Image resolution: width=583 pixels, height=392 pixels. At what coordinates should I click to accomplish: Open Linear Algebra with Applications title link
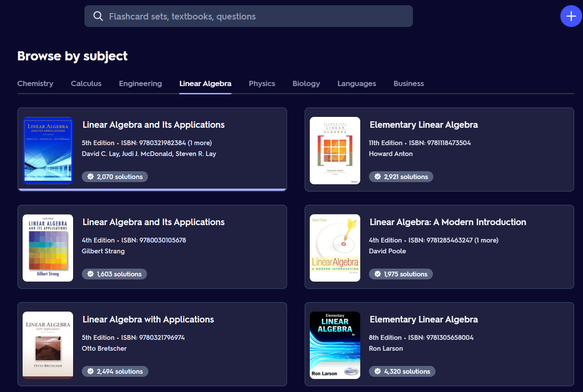click(x=148, y=319)
